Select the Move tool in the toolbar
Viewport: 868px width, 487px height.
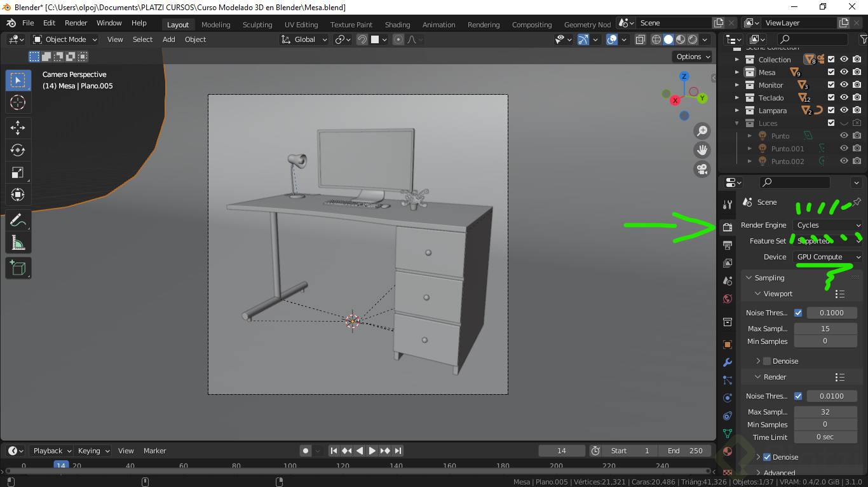[18, 127]
